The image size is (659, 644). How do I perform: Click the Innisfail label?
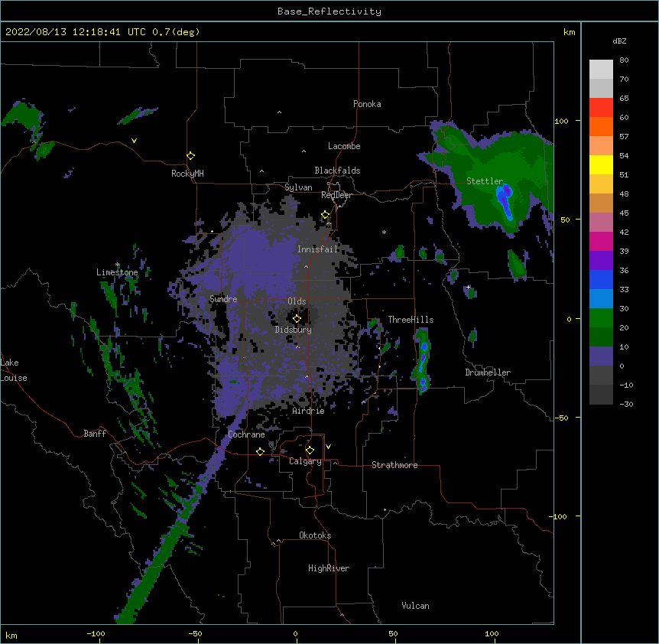coord(317,249)
